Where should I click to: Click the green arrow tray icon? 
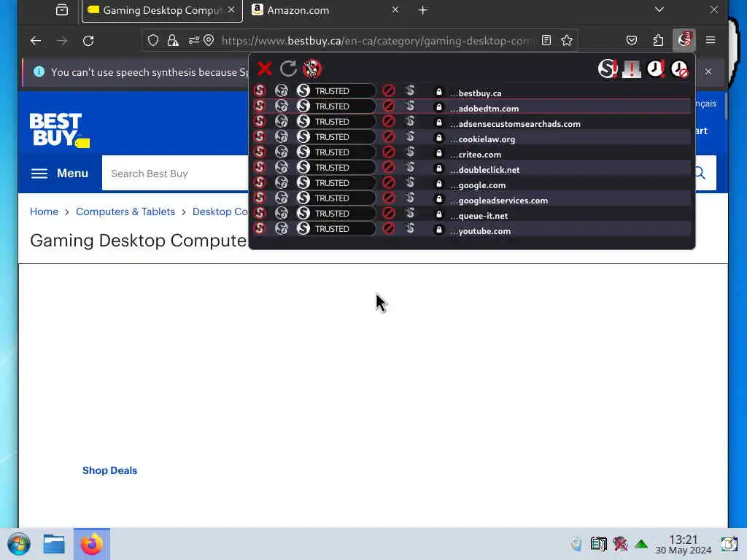[x=641, y=544]
